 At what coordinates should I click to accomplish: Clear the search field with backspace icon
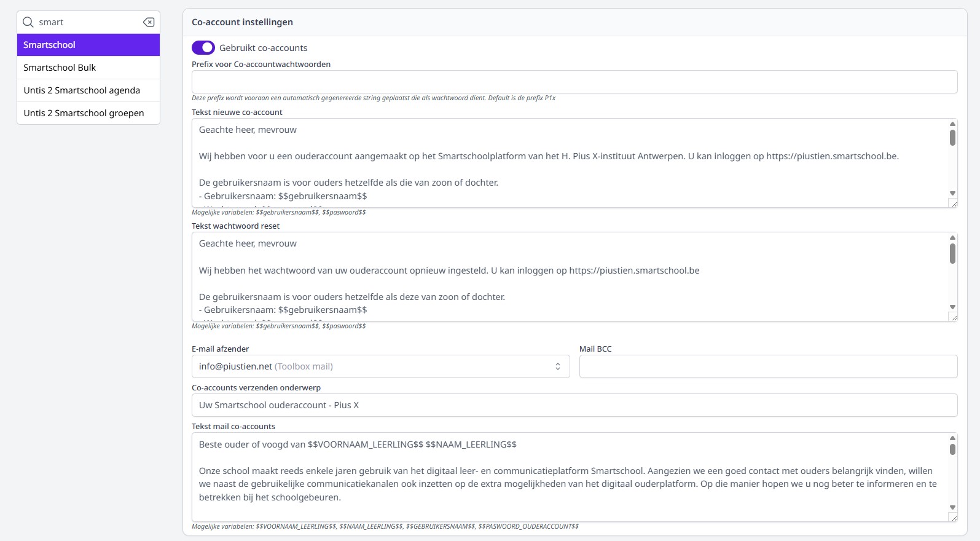149,22
